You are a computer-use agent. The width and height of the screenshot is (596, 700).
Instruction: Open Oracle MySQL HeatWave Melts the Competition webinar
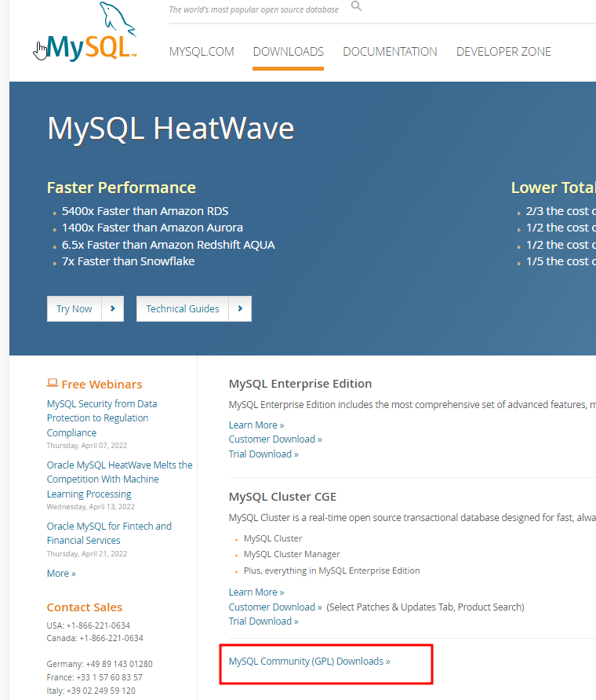point(119,479)
